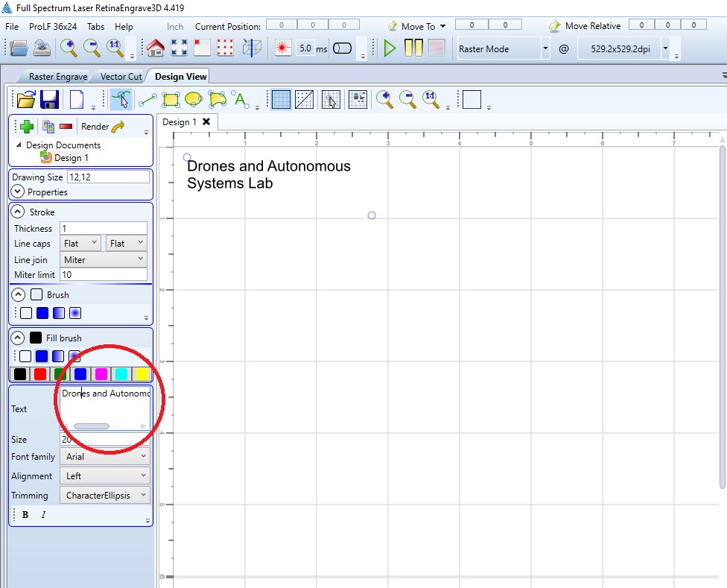The width and height of the screenshot is (727, 588).
Task: Close the Design 1 canvas tab
Action: tap(206, 121)
